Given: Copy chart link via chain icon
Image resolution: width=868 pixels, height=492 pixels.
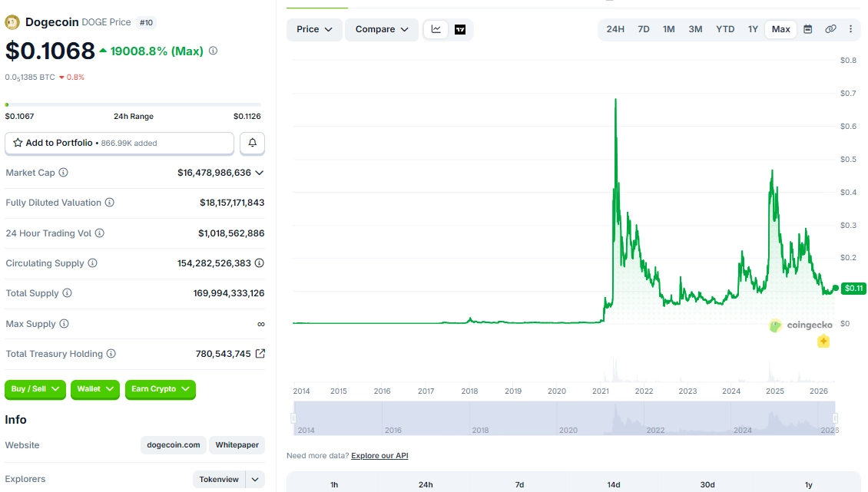Looking at the screenshot, I should pos(830,29).
